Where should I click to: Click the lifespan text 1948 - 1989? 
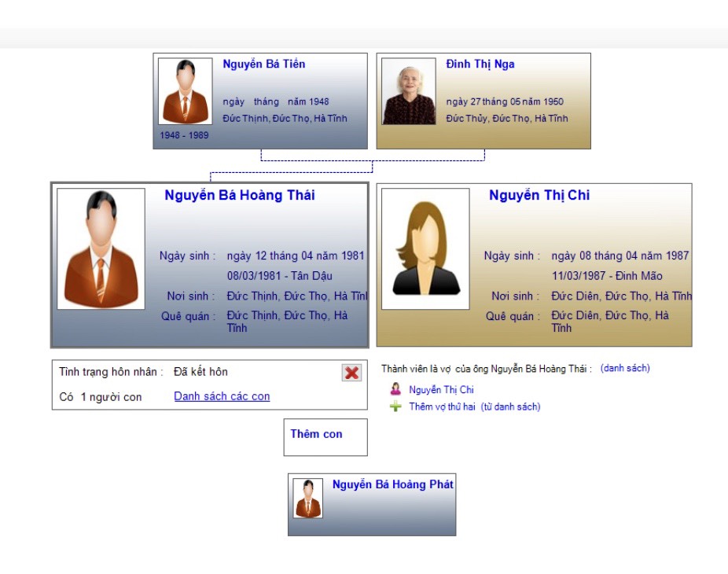coord(184,135)
